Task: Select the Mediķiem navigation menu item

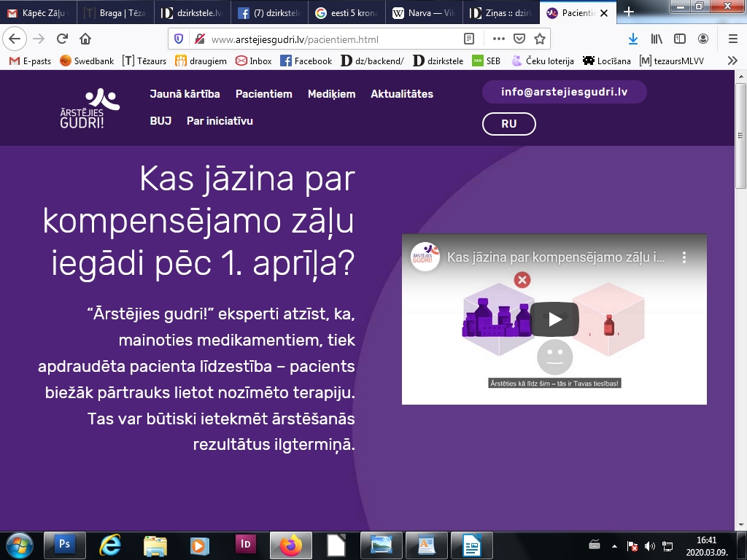Action: [x=332, y=94]
